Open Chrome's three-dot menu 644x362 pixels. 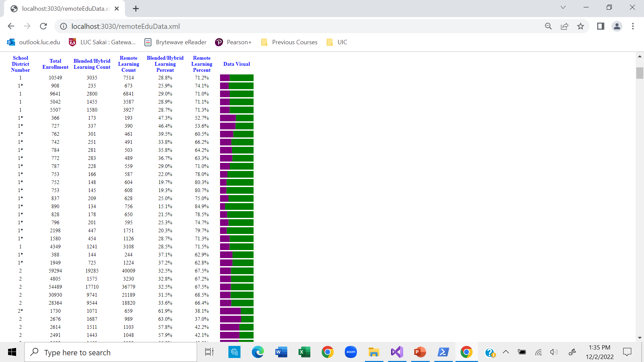point(633,26)
